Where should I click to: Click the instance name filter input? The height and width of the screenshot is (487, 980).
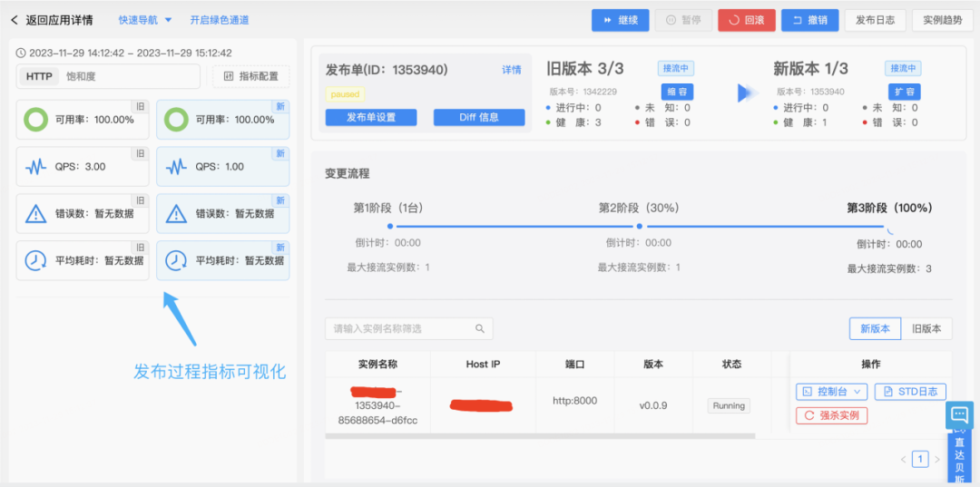tap(408, 328)
